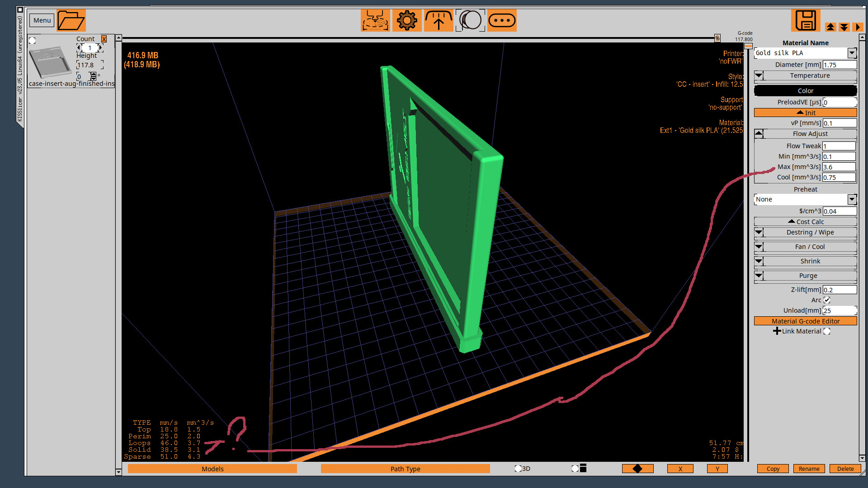Click the Delete material button
The image size is (868, 488).
(x=845, y=469)
